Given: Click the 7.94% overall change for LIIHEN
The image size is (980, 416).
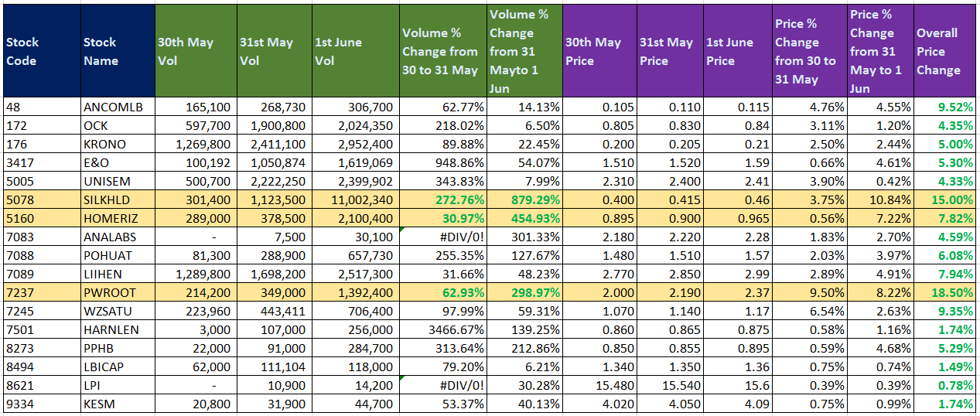Looking at the screenshot, I should (945, 274).
